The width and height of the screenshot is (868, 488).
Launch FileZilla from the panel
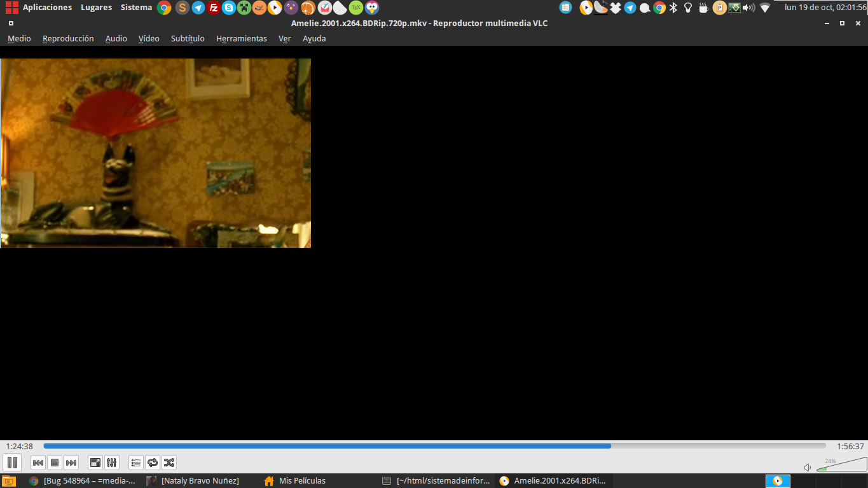coord(214,8)
